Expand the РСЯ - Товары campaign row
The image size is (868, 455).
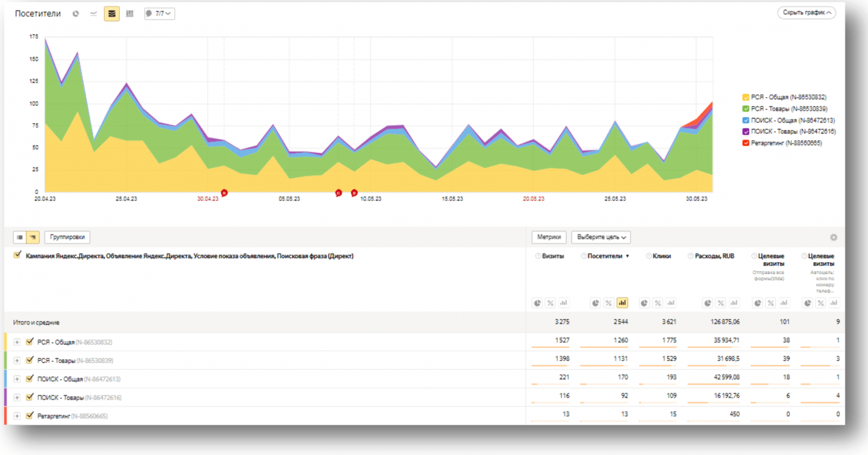[x=17, y=360]
